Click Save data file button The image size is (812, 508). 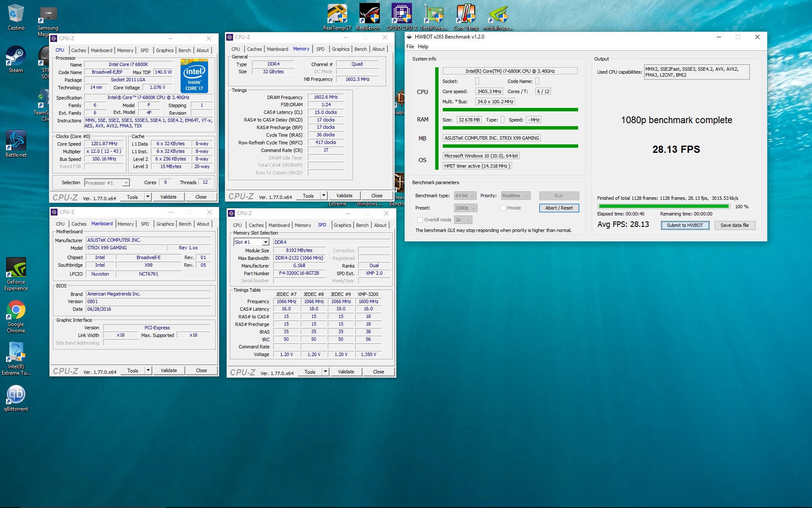click(735, 225)
